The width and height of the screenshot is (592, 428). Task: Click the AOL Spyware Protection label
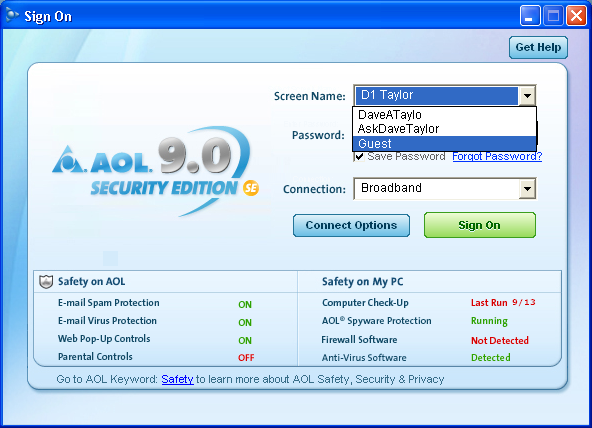[x=376, y=321]
